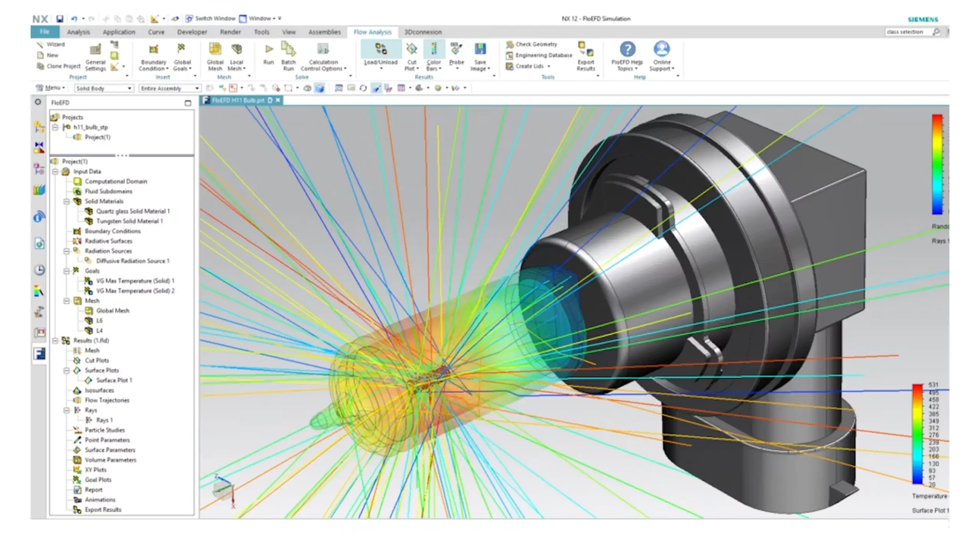Image resolution: width=980 pixels, height=542 pixels.
Task: Select VG Max Temperature (Solid) 2
Action: [x=135, y=291]
